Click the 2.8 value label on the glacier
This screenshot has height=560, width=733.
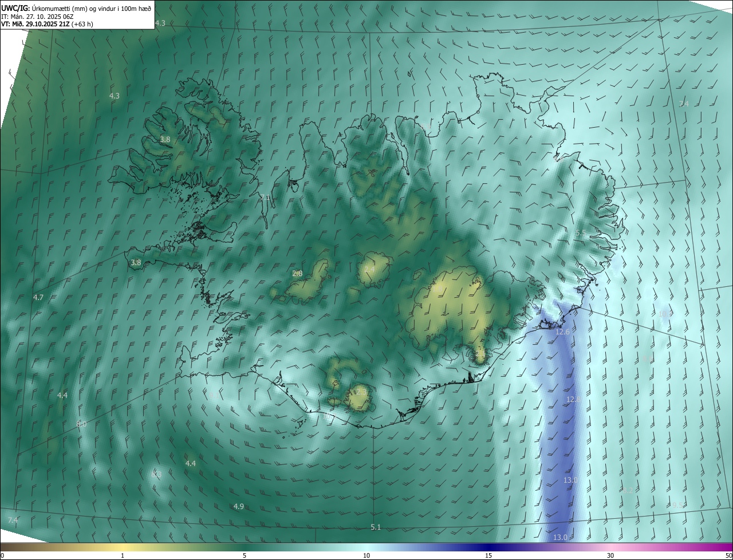coord(297,274)
